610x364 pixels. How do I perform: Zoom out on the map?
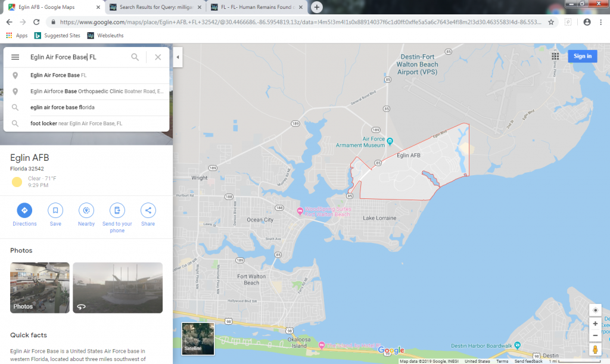595,335
